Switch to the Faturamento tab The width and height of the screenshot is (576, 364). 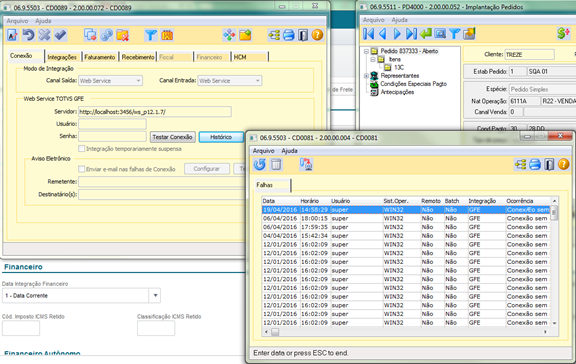(100, 57)
